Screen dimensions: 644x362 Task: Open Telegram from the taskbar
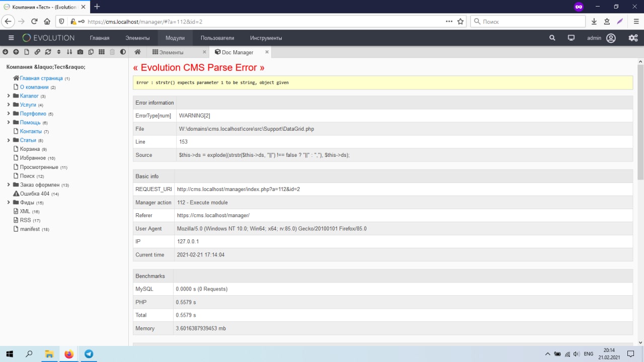[x=89, y=354]
